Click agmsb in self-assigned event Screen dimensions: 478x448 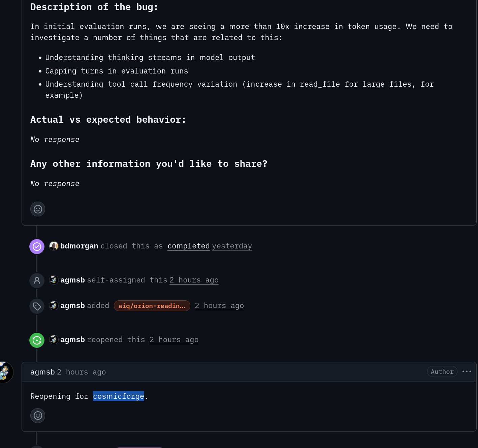[x=72, y=280]
